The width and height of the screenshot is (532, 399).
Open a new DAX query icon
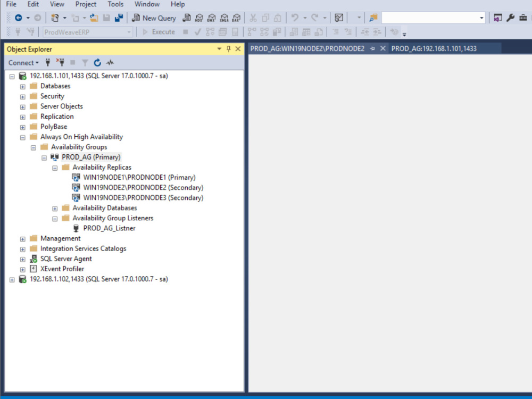[237, 18]
